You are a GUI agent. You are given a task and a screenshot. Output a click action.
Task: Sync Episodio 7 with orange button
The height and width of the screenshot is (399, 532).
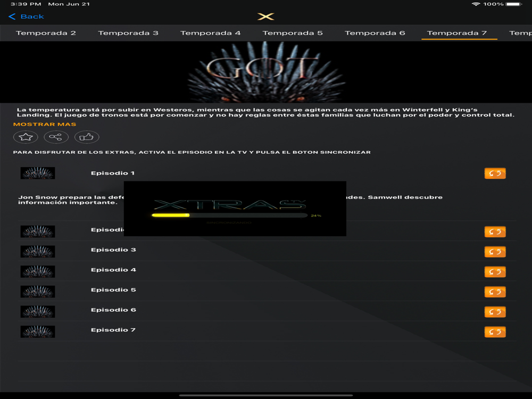pos(495,332)
